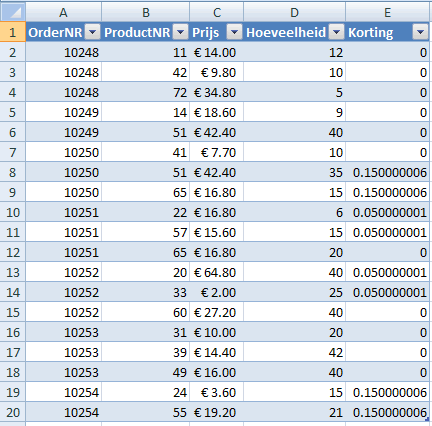432x426 pixels.
Task: Select price cell € 7.70
Action: click(217, 152)
